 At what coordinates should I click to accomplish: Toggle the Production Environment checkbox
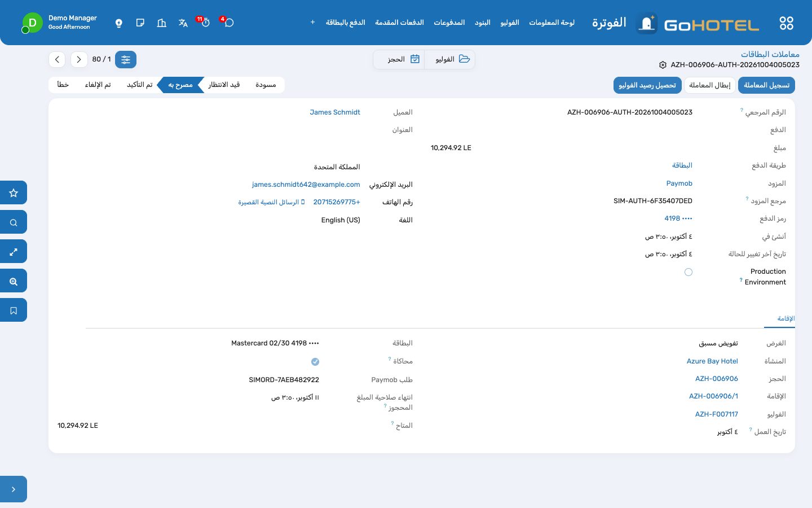[x=689, y=272]
